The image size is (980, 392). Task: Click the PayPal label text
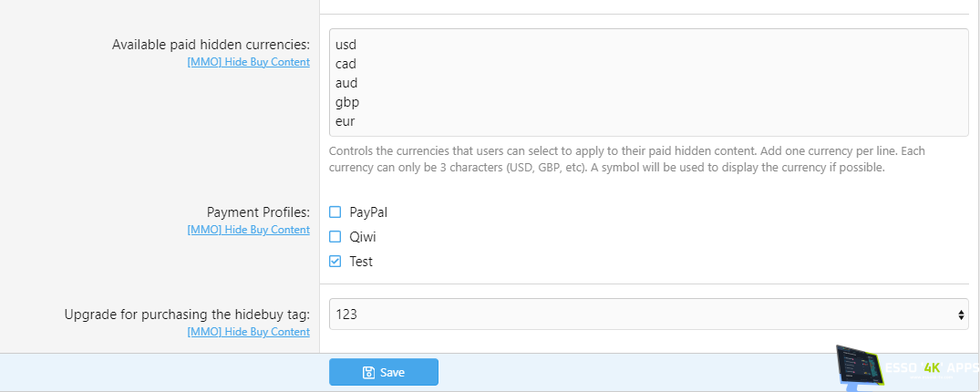tap(368, 212)
